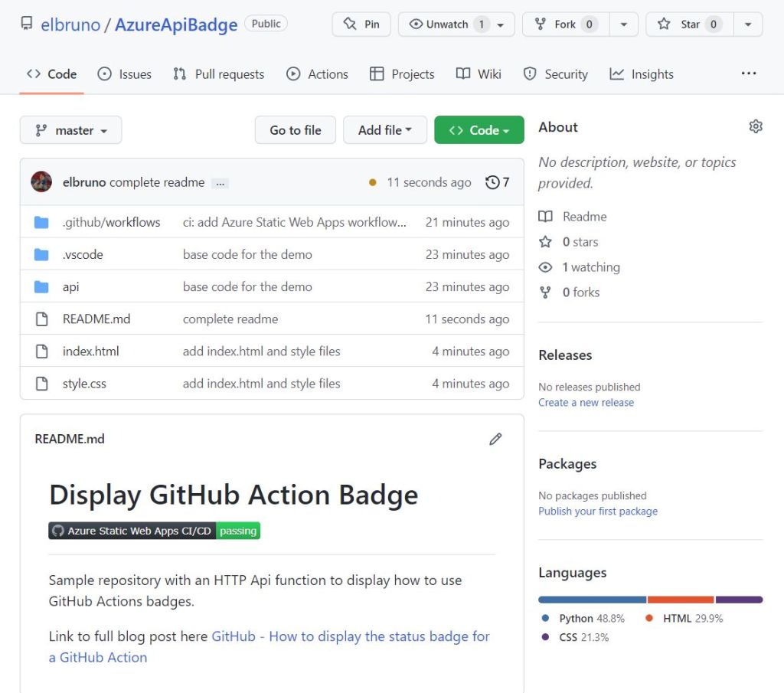The width and height of the screenshot is (784, 693).
Task: Click the Pin button with pin icon
Action: (x=361, y=24)
